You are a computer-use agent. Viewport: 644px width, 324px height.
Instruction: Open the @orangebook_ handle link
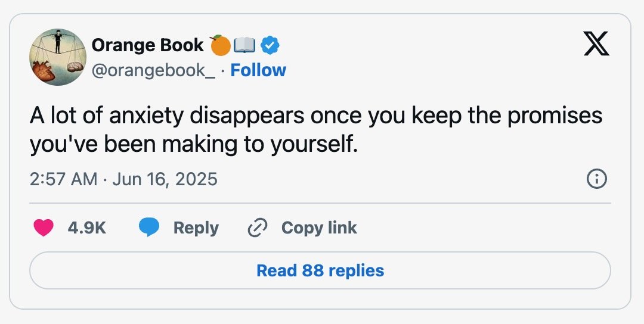(x=153, y=70)
